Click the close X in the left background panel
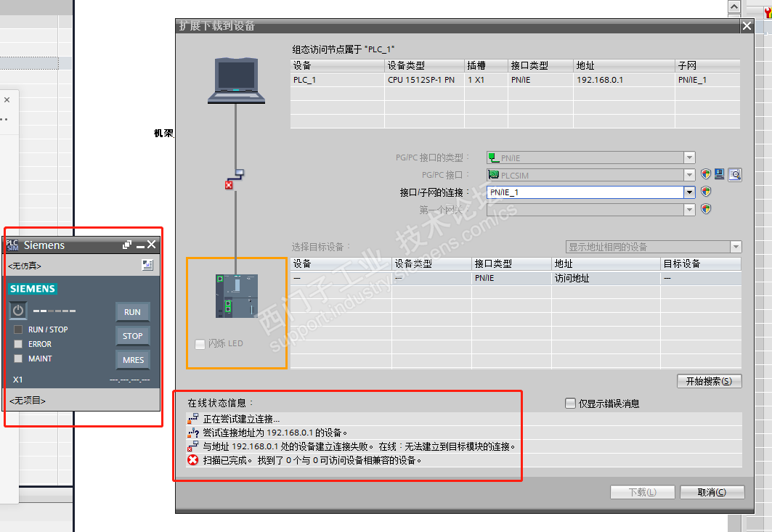Viewport: 772px width, 532px height. click(7, 100)
